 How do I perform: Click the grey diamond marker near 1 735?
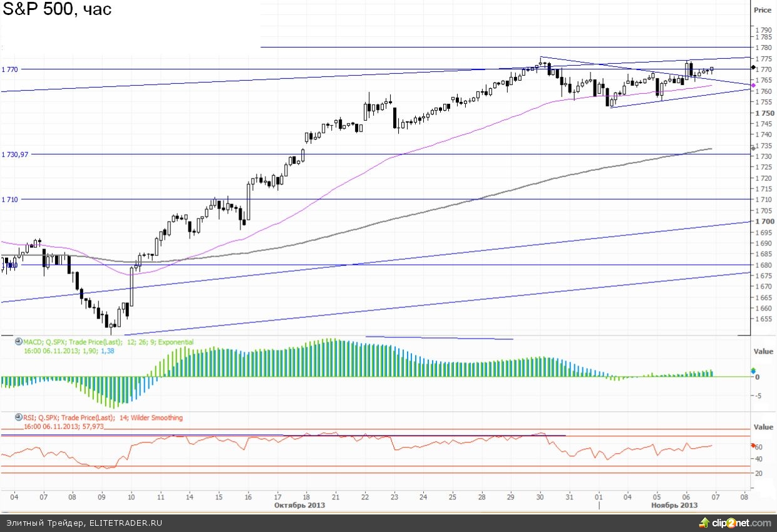[753, 148]
